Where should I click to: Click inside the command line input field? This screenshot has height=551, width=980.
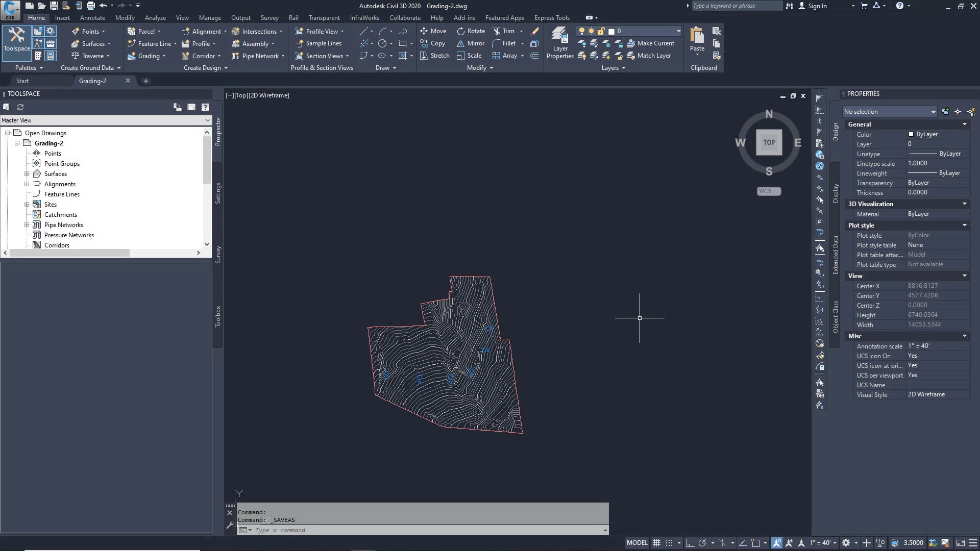pyautogui.click(x=357, y=530)
